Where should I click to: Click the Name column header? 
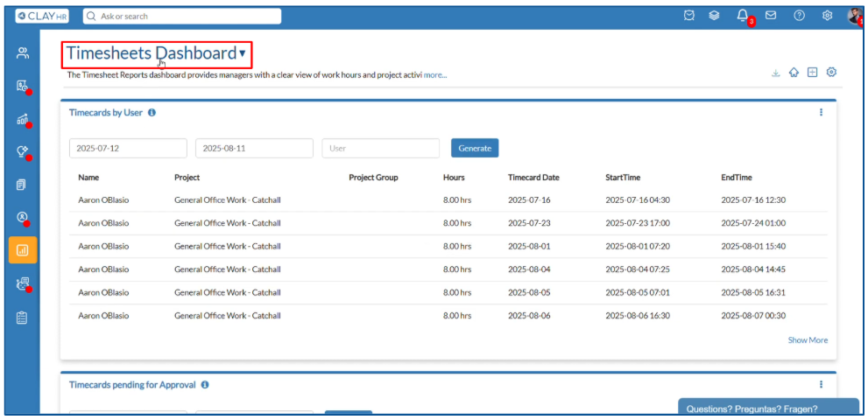coord(88,178)
